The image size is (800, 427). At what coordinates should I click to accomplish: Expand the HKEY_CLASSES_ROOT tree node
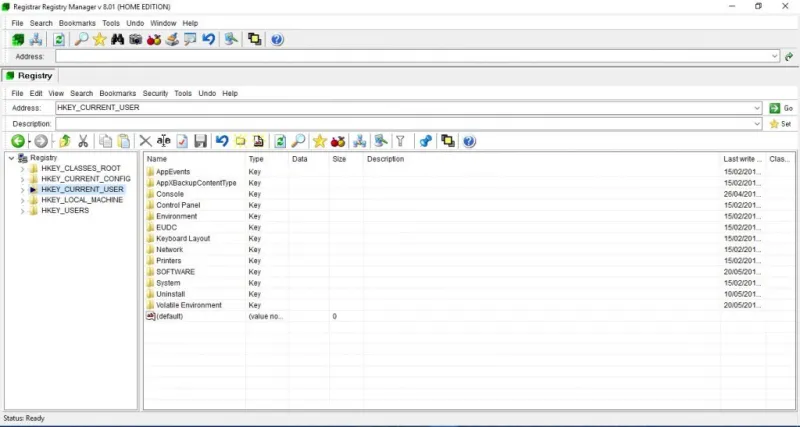(x=22, y=168)
